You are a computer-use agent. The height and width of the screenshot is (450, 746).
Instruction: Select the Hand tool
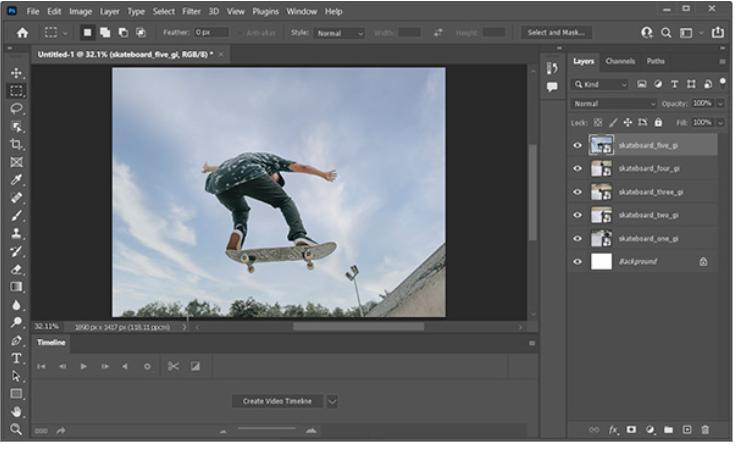pyautogui.click(x=16, y=411)
